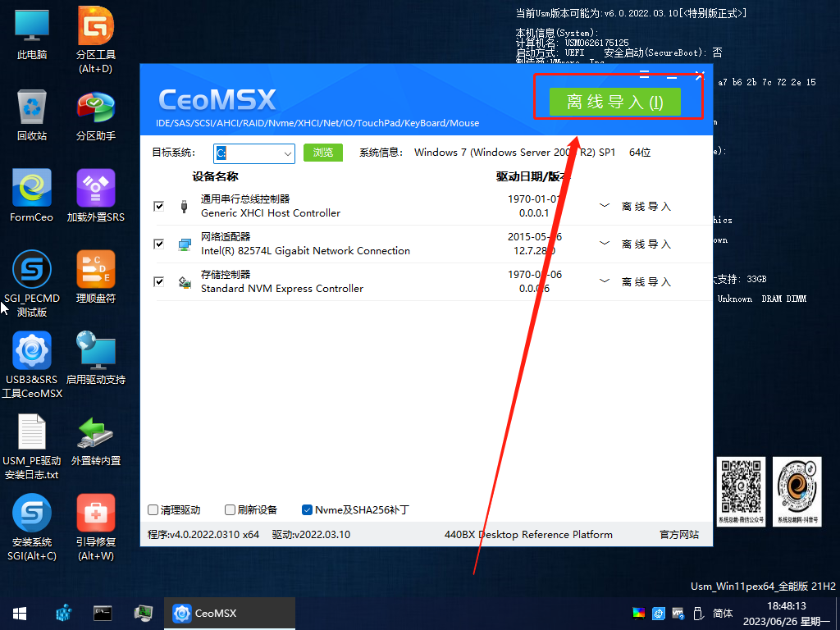840x630 pixels.
Task: Disable the Nvme及SHA256补丁 checkbox
Action: point(307,510)
